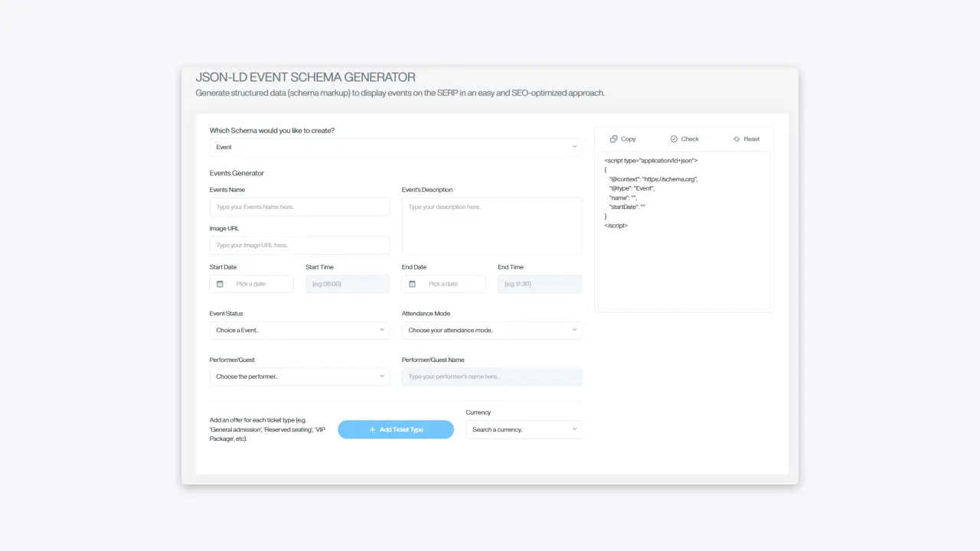Click the Events Name input field

pyautogui.click(x=299, y=207)
